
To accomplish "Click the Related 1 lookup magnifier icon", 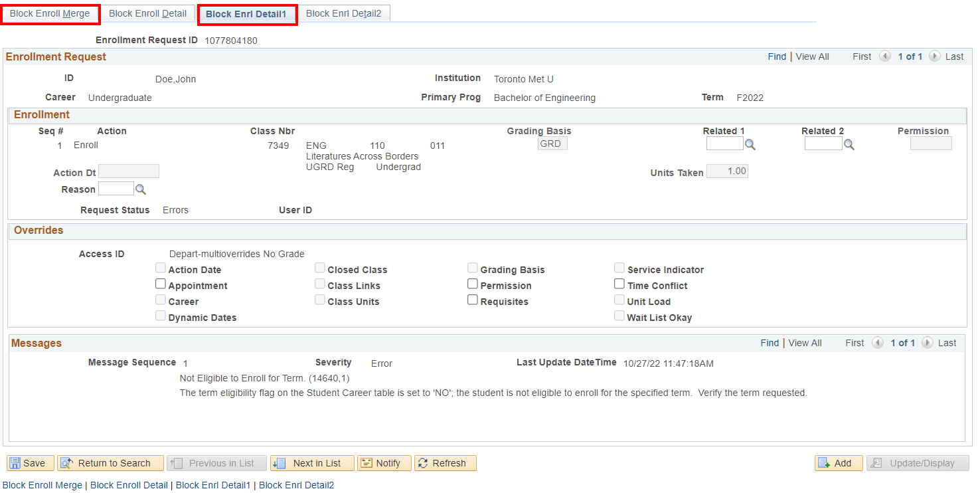I will click(x=750, y=144).
